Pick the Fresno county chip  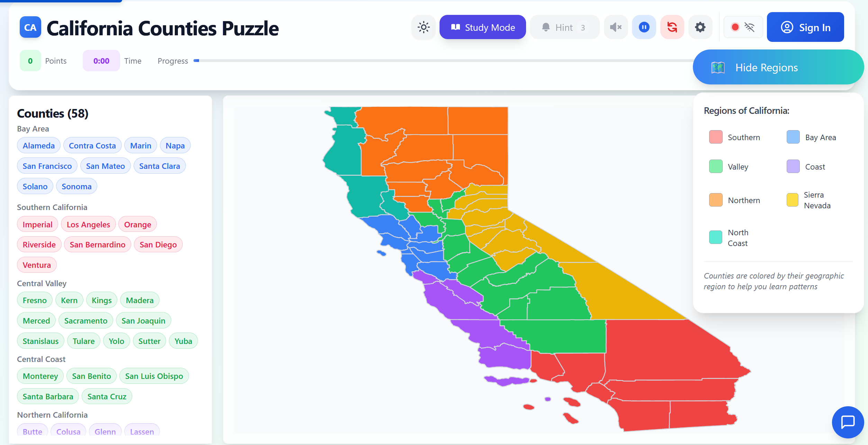[x=35, y=300]
